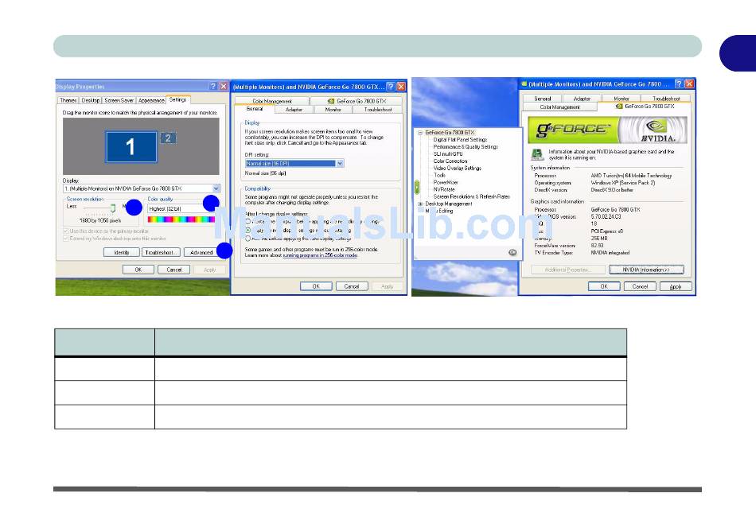Click the NVIDIA title bar icon in the GeForce info dialog
This screenshot has width=756, height=532.
click(524, 83)
